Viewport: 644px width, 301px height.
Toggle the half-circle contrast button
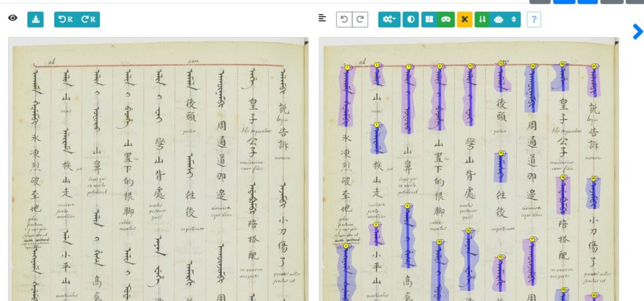(x=411, y=19)
